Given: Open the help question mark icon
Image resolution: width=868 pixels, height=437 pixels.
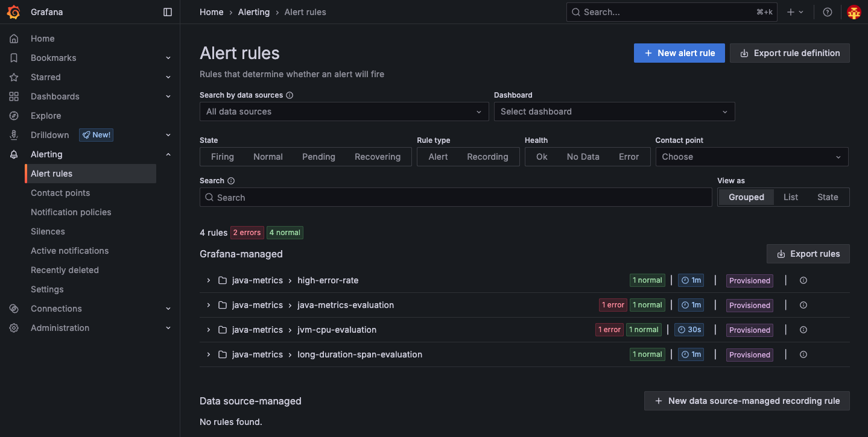Looking at the screenshot, I should point(828,12).
